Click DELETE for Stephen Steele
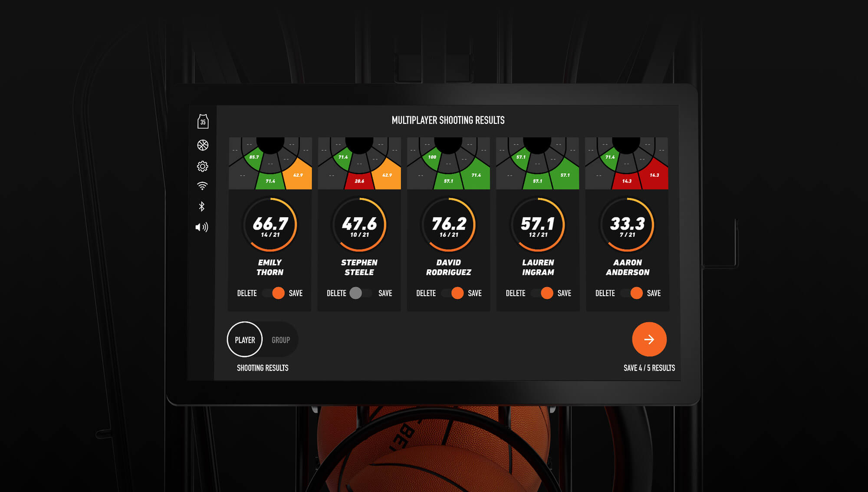This screenshot has height=492, width=868. click(x=334, y=293)
